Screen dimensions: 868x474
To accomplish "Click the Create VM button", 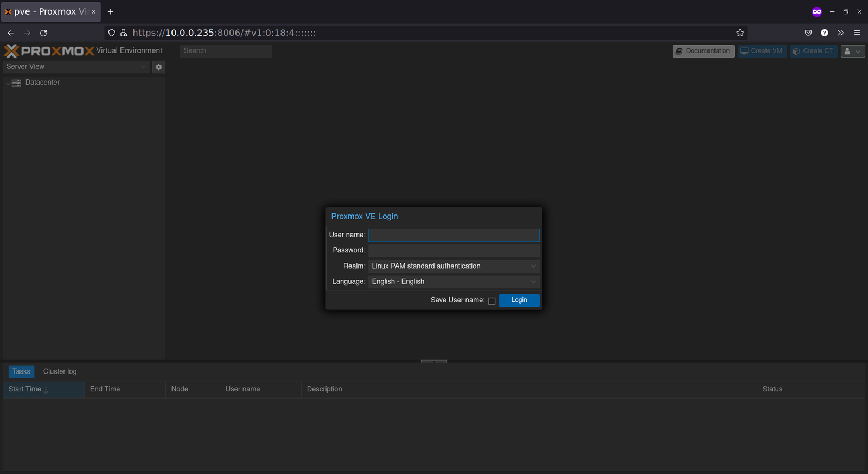I will pos(762,51).
